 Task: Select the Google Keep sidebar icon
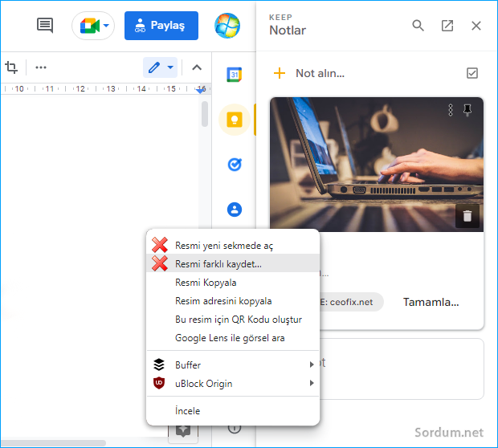(235, 120)
